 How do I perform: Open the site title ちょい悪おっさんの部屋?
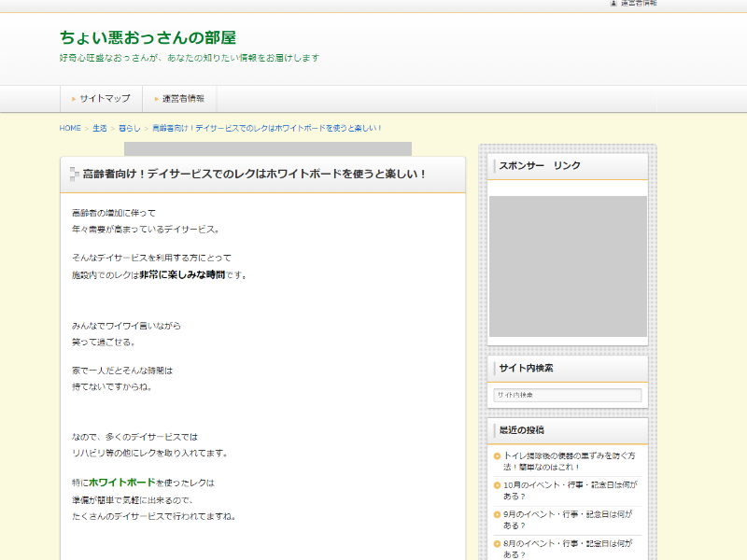pyautogui.click(x=148, y=37)
